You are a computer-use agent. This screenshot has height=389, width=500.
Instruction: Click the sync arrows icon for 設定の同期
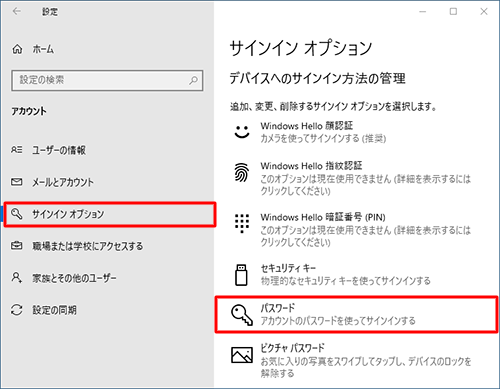(17, 310)
